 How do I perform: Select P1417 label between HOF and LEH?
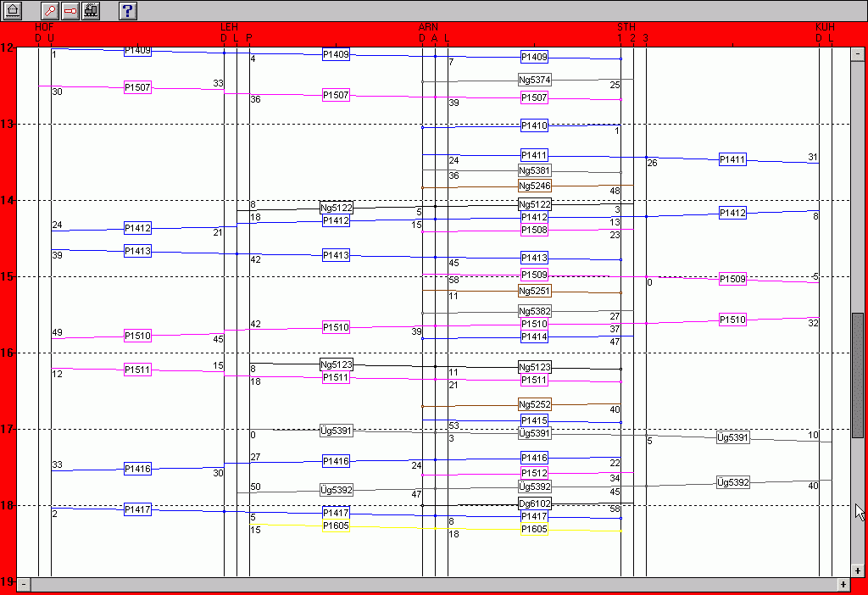tap(137, 509)
